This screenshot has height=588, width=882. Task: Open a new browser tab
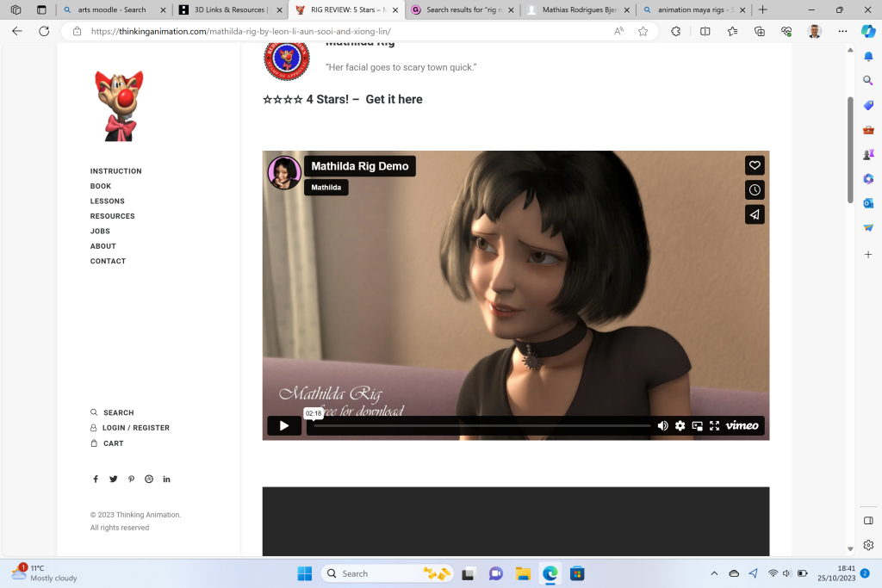point(763,9)
